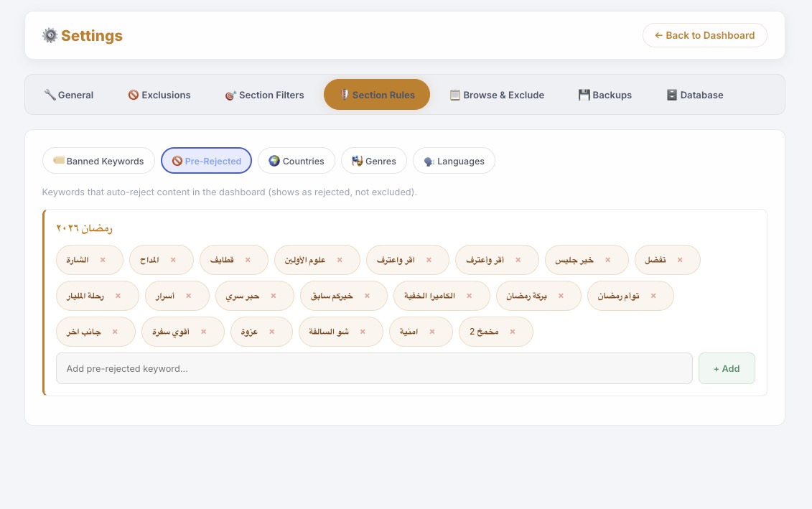Remove the عزوة keyword tag

272,332
